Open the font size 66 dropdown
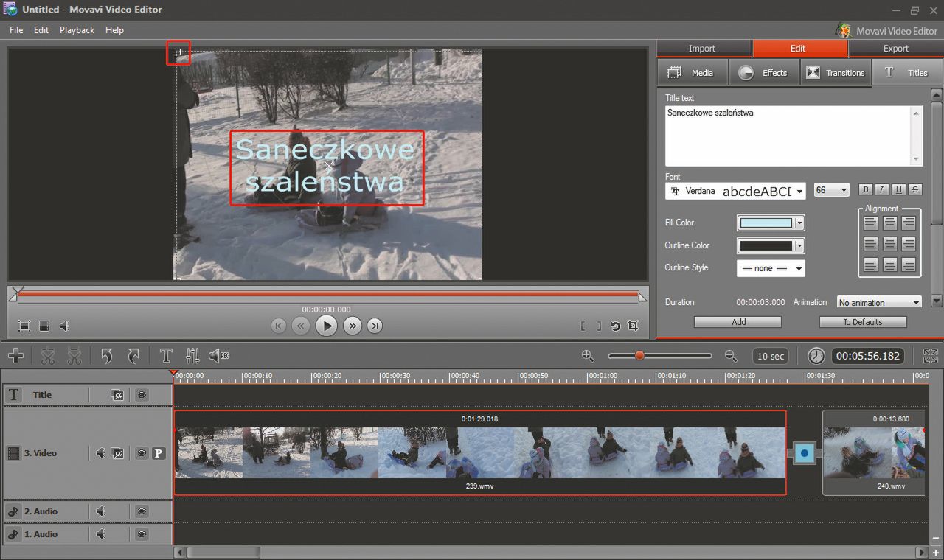 click(831, 190)
